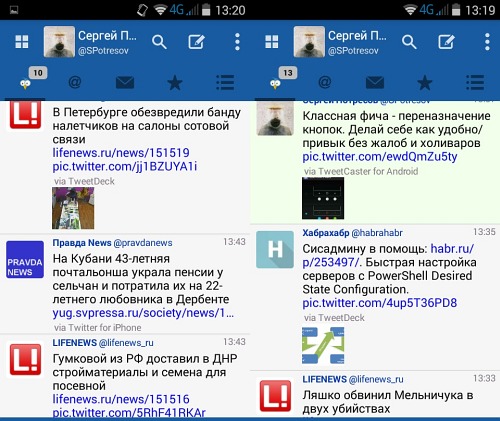Tap search magnifier in right screen header
Image resolution: width=500 pixels, height=421 pixels.
[x=409, y=42]
